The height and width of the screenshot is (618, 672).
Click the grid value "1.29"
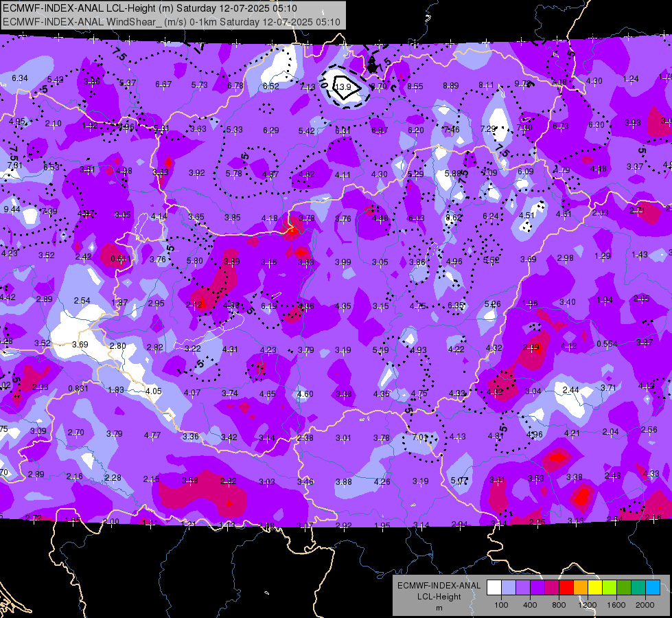click(603, 255)
